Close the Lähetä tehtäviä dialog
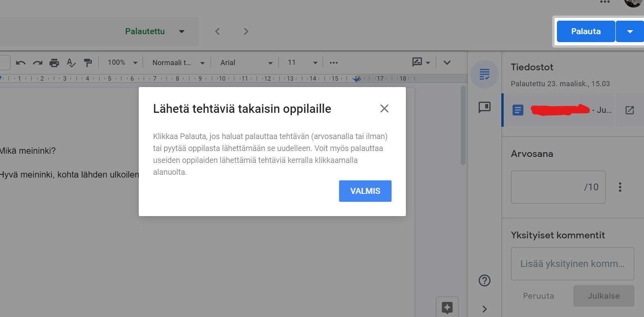644x317 pixels. (x=384, y=108)
